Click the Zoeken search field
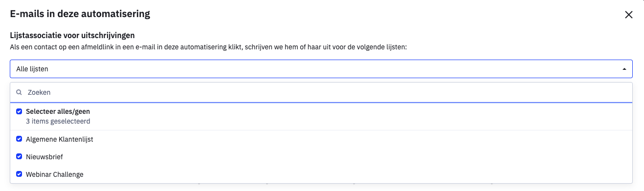This screenshot has height=191, width=644. (x=321, y=92)
